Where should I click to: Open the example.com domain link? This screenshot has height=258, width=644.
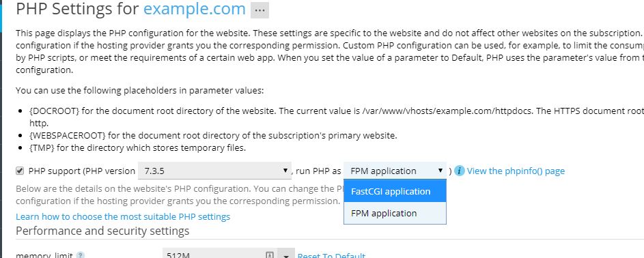pos(194,9)
